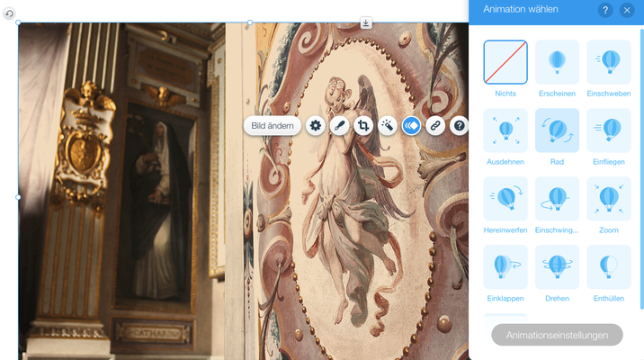This screenshot has width=644, height=360.
Task: Apply the Einschwingen animation
Action: [557, 199]
